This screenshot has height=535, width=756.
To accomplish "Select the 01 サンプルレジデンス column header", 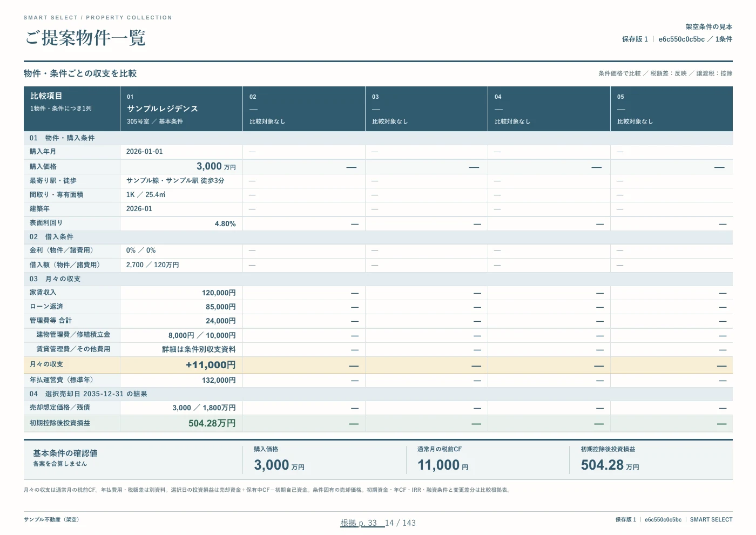I will tap(181, 109).
